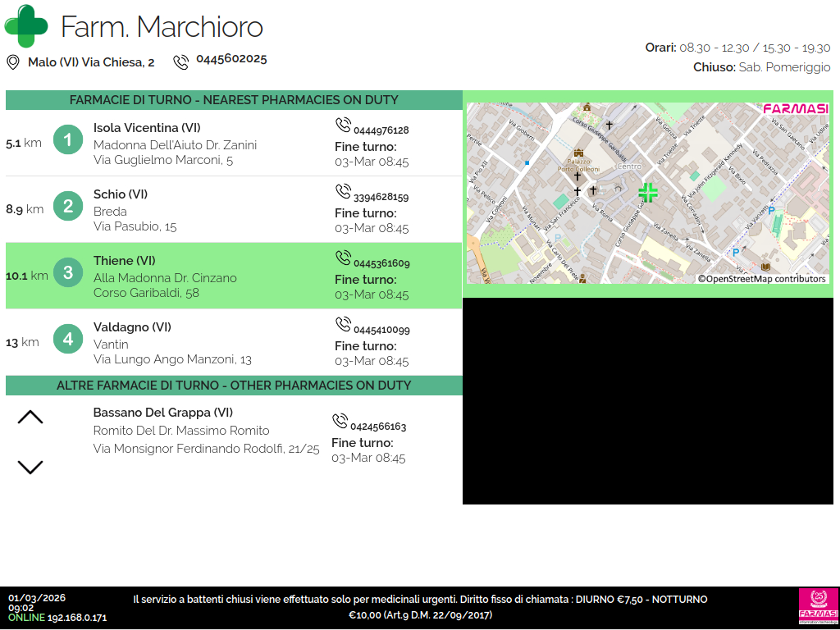Click green cross marker on the map

coord(648,193)
